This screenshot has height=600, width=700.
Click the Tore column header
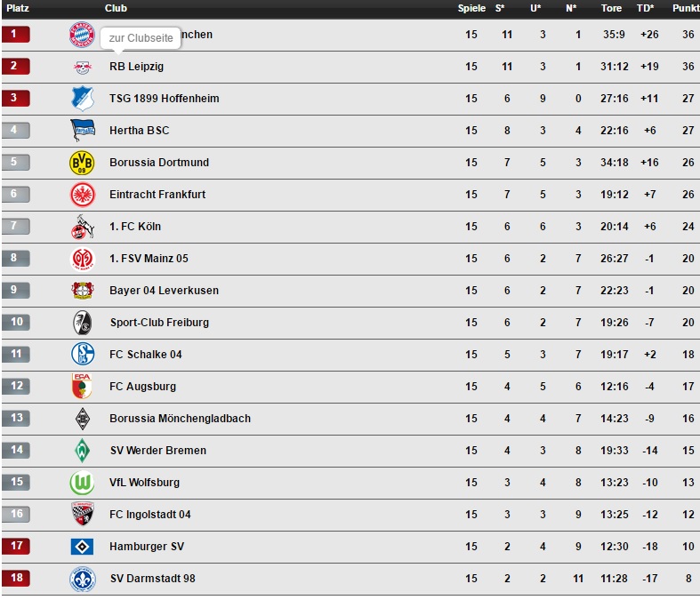[611, 8]
